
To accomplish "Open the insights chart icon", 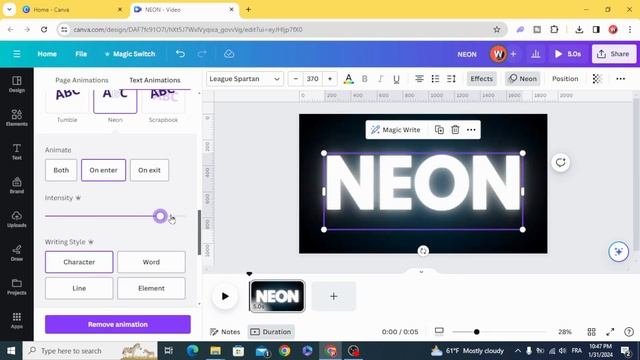I will pos(536,54).
